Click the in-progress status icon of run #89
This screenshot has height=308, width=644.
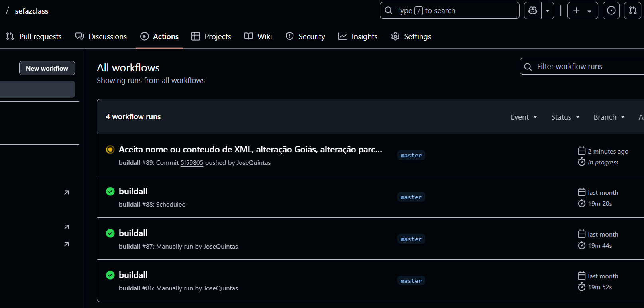coord(110,150)
